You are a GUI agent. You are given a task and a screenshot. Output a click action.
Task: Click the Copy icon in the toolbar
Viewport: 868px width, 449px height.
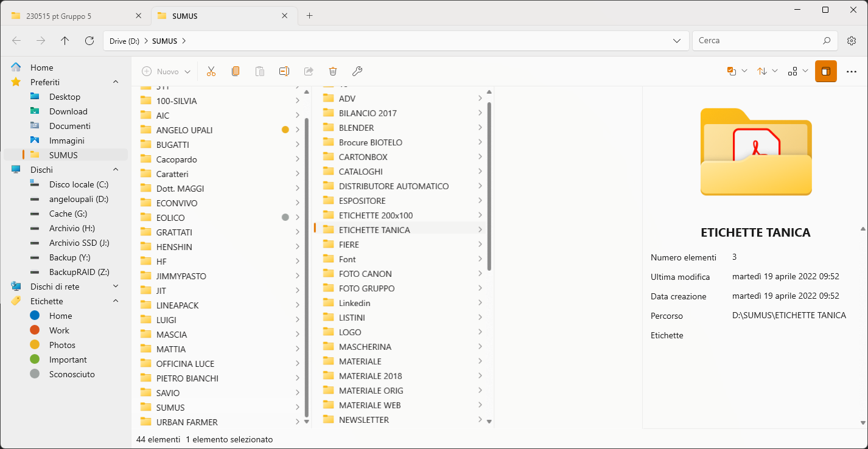(x=236, y=71)
